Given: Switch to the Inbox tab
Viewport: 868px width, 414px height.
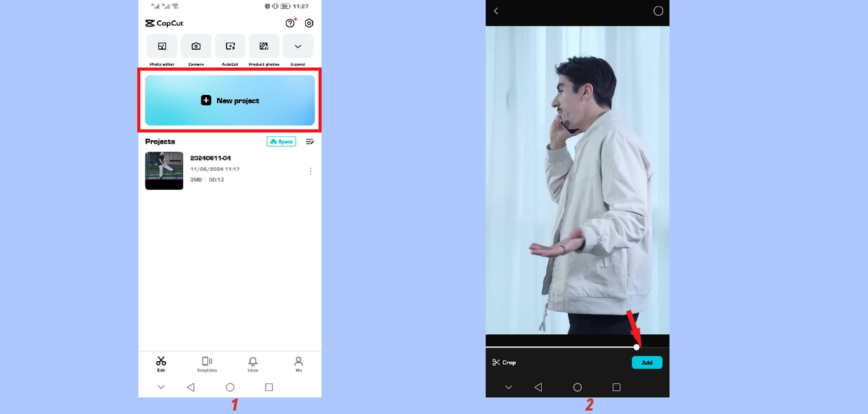Looking at the screenshot, I should (x=253, y=364).
